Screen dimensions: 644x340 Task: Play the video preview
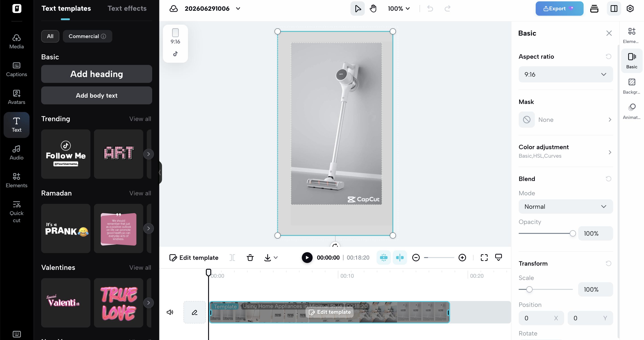point(307,257)
